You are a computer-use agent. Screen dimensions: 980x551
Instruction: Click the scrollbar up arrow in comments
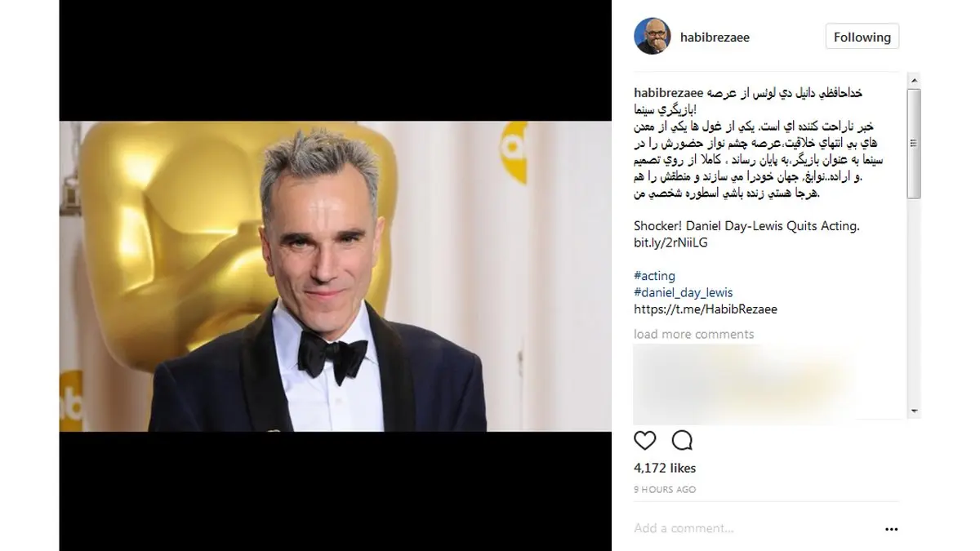(914, 80)
